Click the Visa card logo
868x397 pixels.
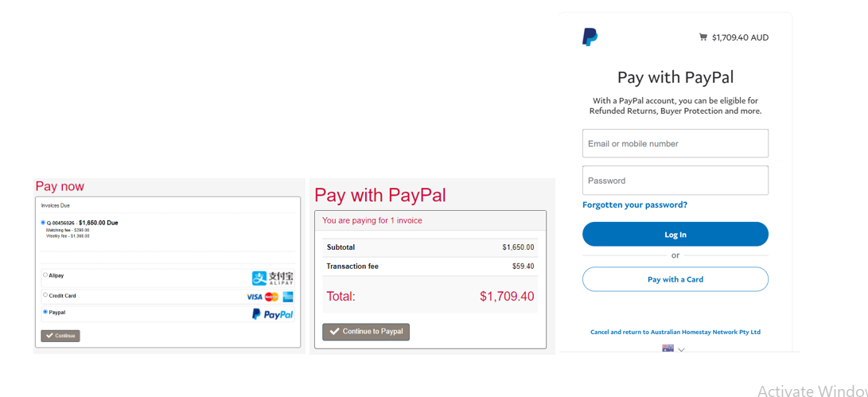point(254,297)
